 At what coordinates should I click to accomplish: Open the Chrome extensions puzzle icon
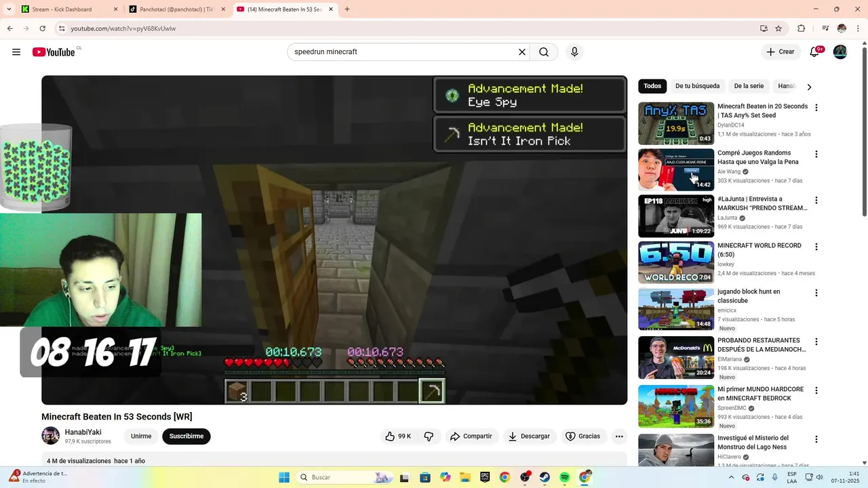point(801,28)
